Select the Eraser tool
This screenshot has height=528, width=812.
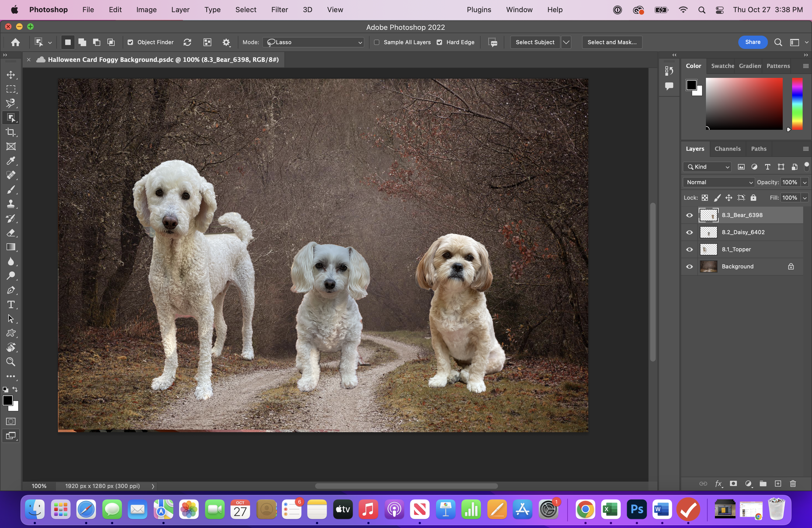pyautogui.click(x=11, y=233)
